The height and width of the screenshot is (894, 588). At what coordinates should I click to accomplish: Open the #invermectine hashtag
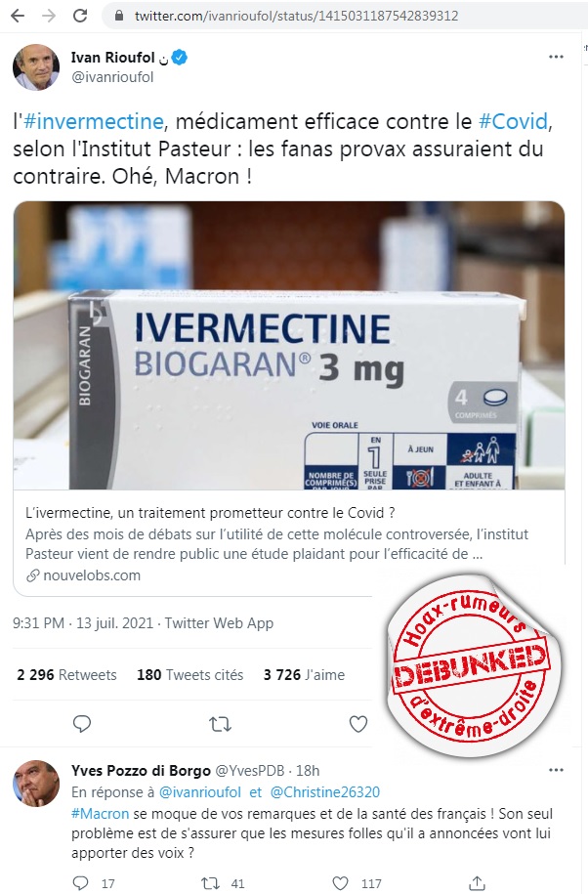click(x=94, y=121)
